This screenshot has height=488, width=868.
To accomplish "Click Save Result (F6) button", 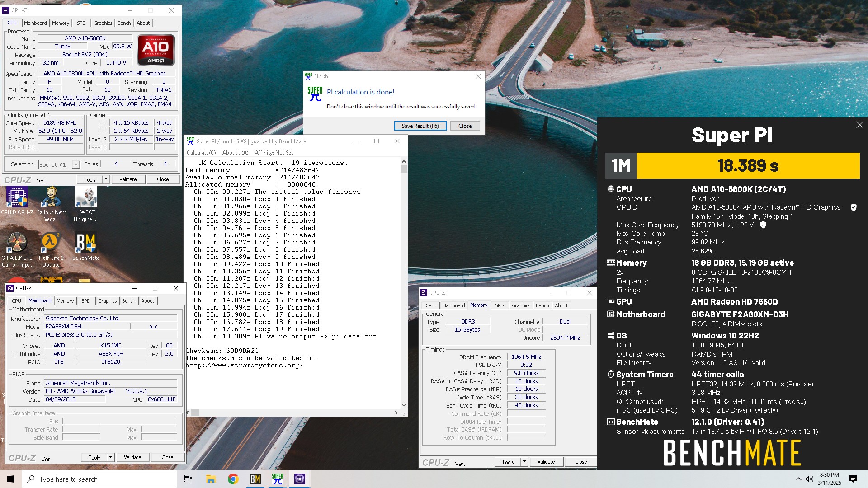I will click(x=420, y=126).
